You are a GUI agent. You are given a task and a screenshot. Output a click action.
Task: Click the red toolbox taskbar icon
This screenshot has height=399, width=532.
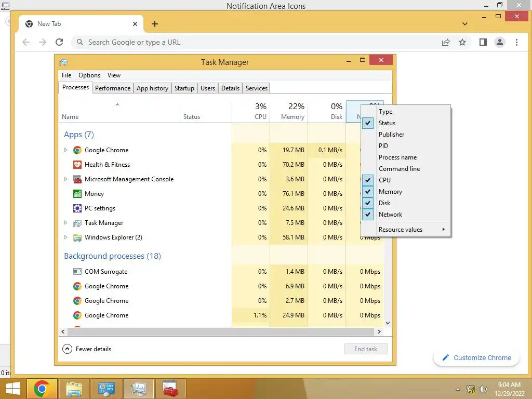click(x=170, y=388)
